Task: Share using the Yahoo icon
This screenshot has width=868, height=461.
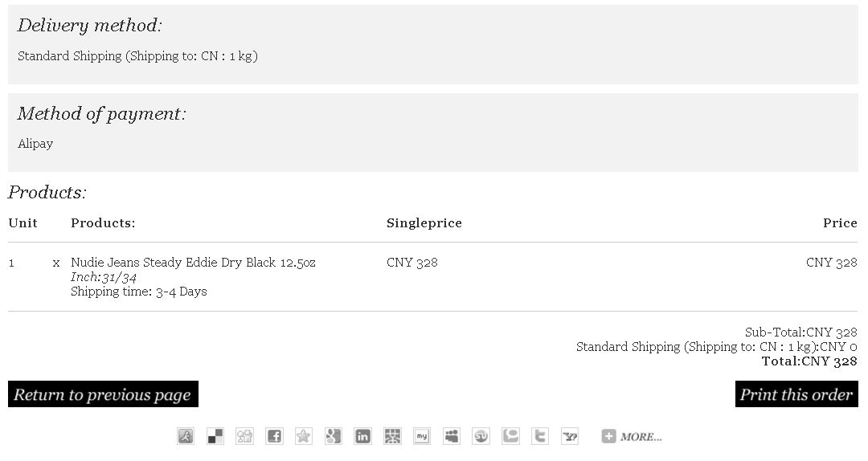Action: point(570,436)
